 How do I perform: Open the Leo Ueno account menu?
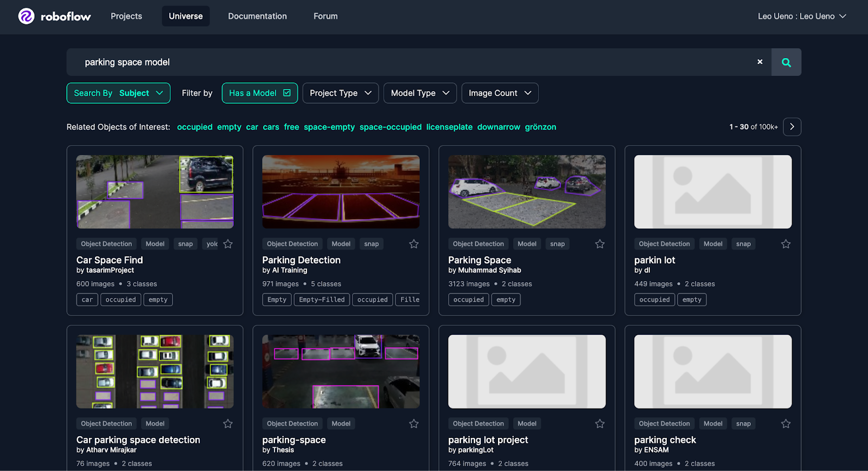[x=802, y=16]
